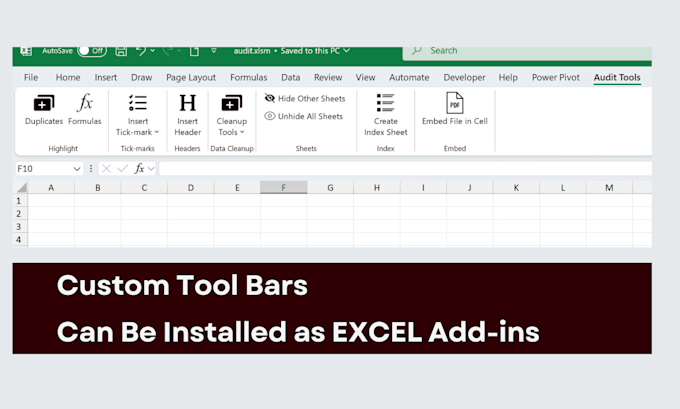Select column K header
Viewport: 680px width, 409px height.
(x=516, y=187)
